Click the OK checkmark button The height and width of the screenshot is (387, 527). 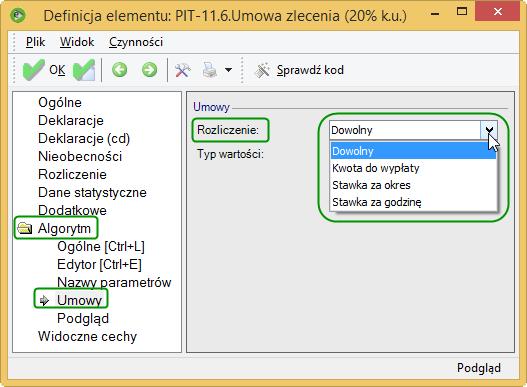click(x=44, y=70)
